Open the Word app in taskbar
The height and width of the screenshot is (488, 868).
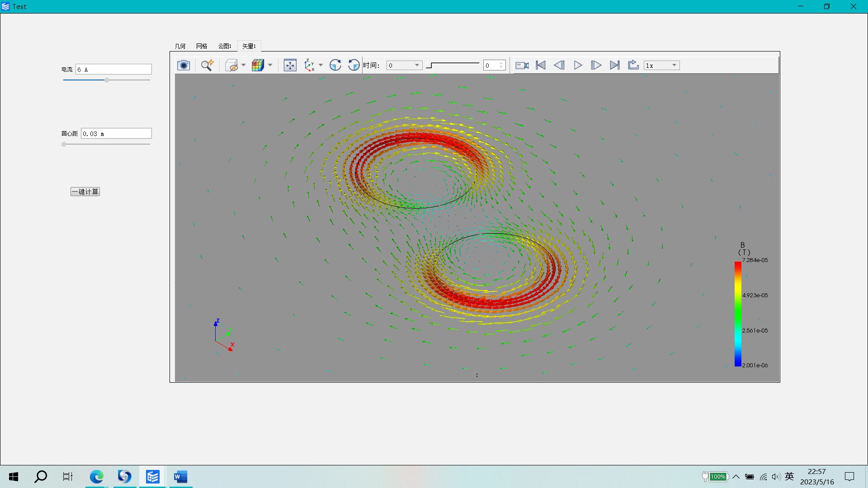(180, 477)
